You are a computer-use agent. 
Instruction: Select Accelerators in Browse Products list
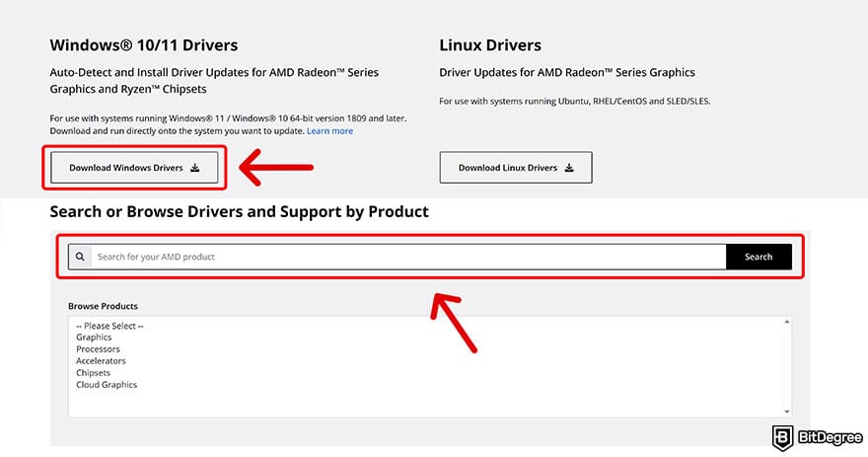tap(101, 361)
